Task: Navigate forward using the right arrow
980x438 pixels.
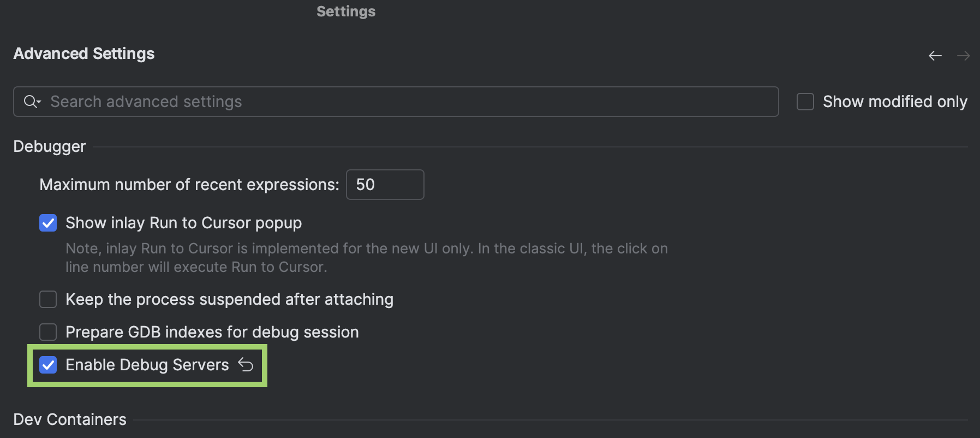Action: point(964,55)
